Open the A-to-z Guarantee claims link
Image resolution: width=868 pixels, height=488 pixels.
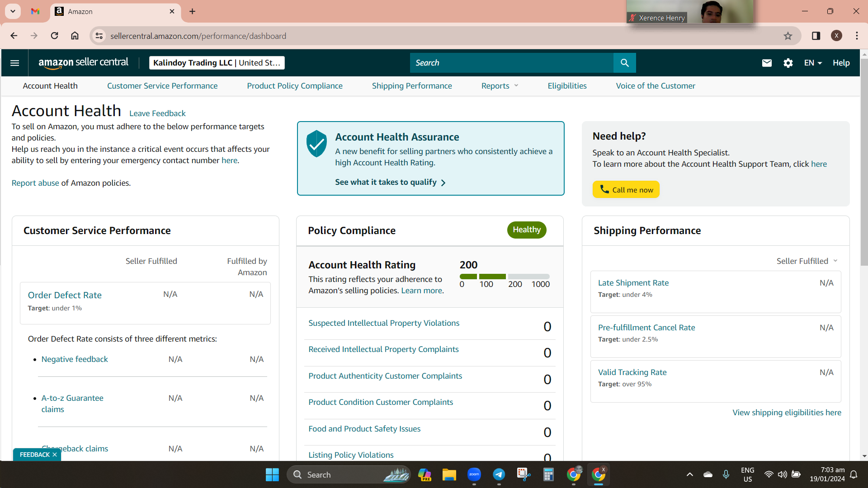tap(72, 404)
